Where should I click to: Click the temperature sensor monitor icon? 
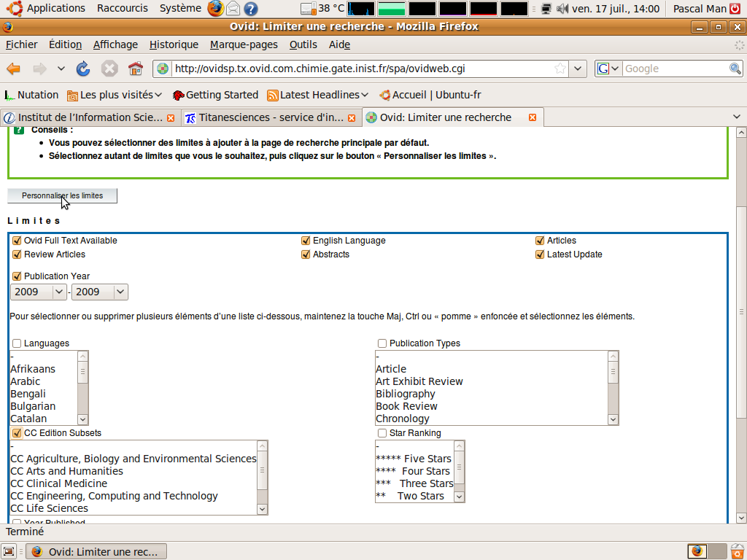pyautogui.click(x=309, y=9)
